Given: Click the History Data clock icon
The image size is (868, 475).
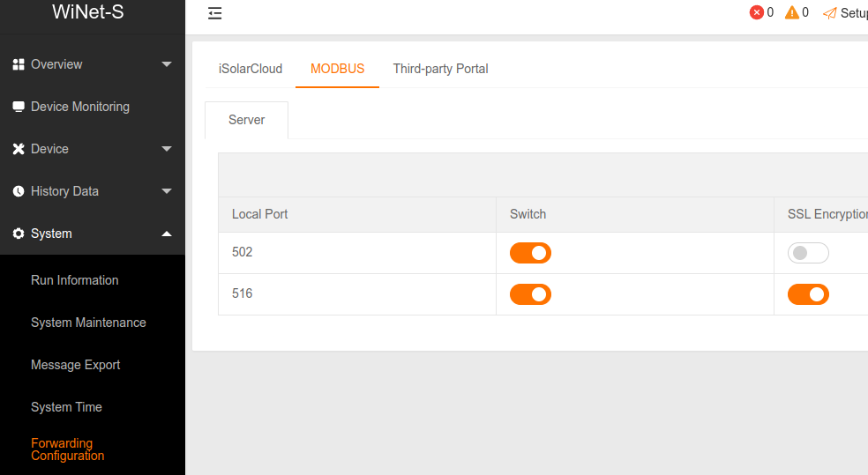Looking at the screenshot, I should (19, 191).
